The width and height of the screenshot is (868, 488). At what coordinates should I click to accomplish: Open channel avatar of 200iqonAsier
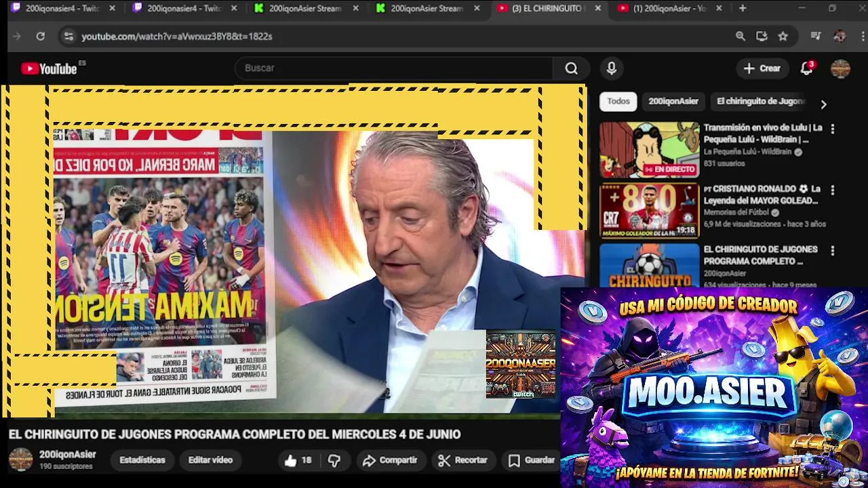pyautogui.click(x=20, y=460)
